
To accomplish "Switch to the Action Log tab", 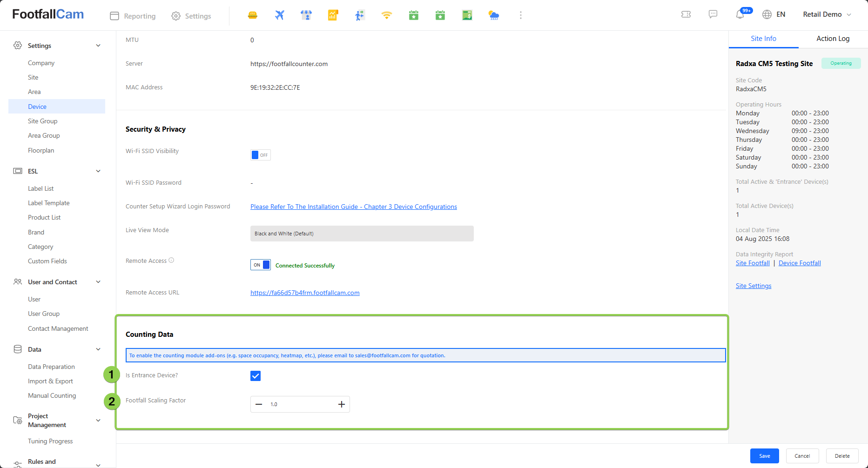I will pos(833,39).
